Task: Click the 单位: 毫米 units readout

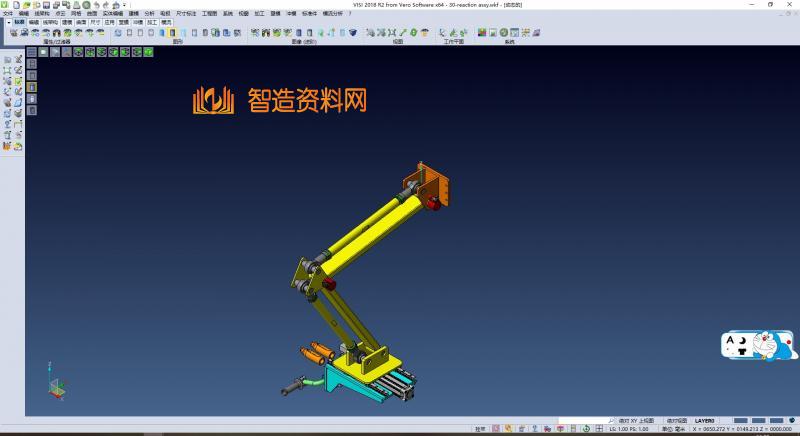Action: point(673,429)
